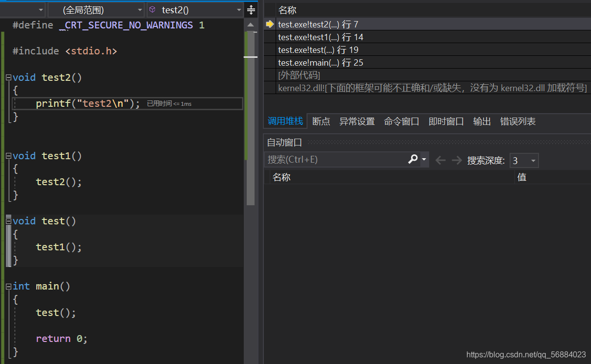This screenshot has width=591, height=364.
Task: Click the 名称 column header in call stack
Action: click(x=287, y=10)
